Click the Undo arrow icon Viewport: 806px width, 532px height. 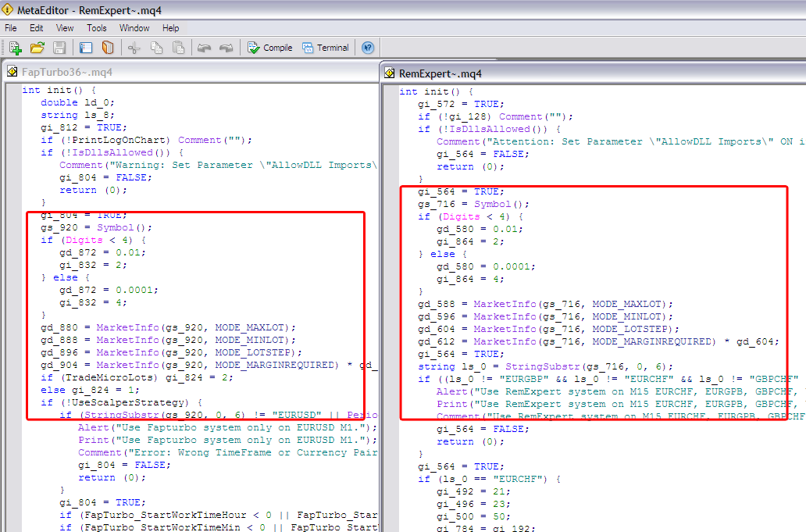click(204, 48)
